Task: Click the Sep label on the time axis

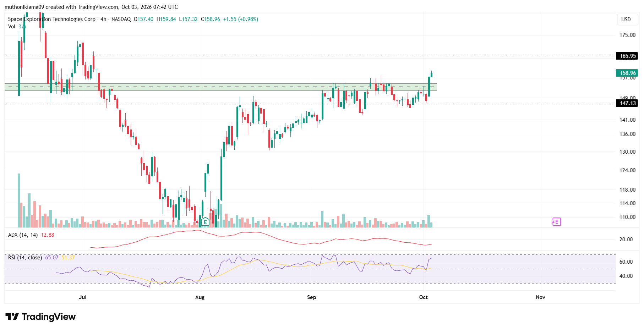Action: click(x=311, y=297)
